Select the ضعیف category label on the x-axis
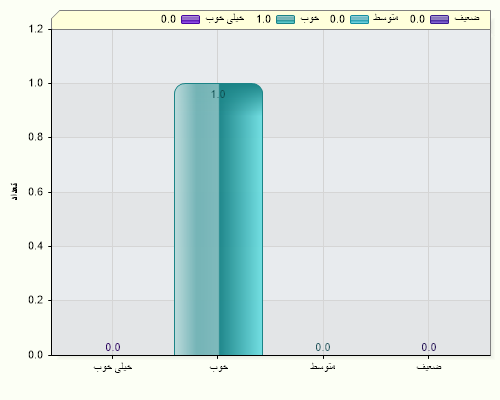This screenshot has width=500, height=400. (x=429, y=366)
